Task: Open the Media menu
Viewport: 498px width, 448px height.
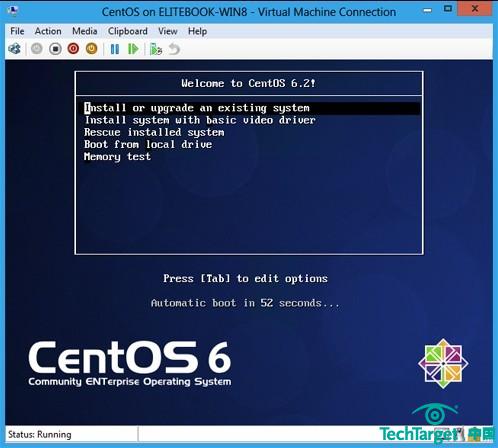Action: pyautogui.click(x=85, y=31)
